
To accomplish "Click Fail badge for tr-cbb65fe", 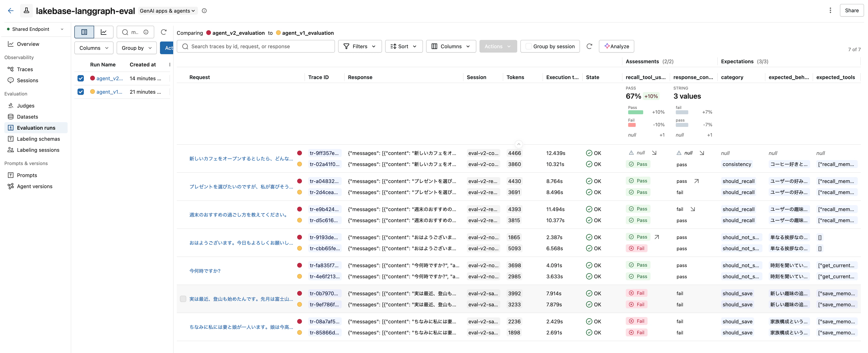I will (636, 248).
